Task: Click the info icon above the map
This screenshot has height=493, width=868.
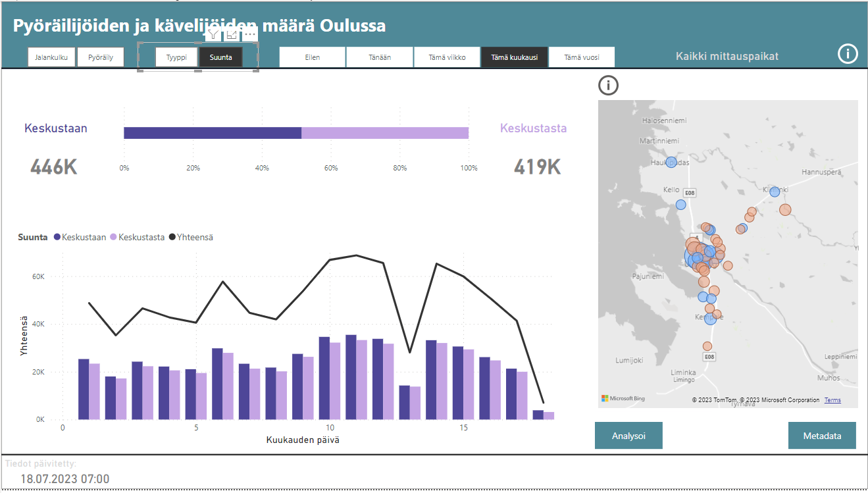Action: [x=608, y=85]
